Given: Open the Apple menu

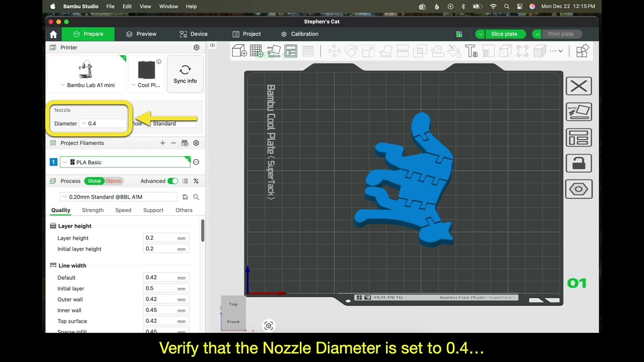Looking at the screenshot, I should coord(53,7).
